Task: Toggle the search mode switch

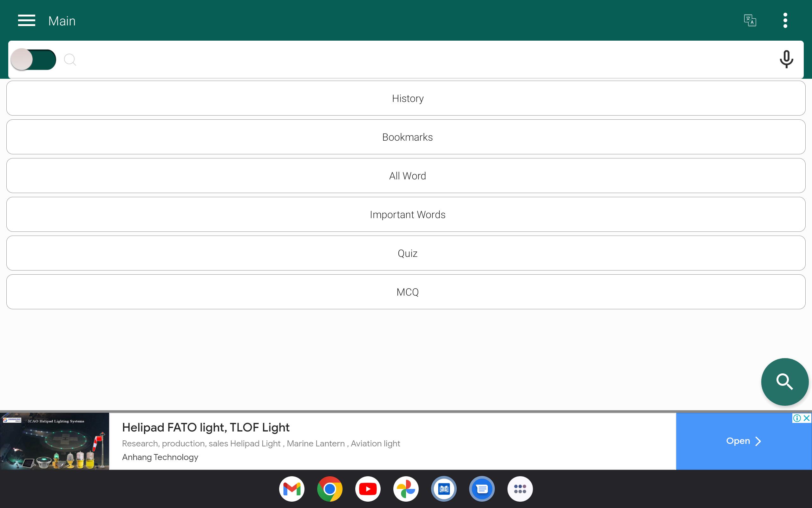Action: [33, 59]
